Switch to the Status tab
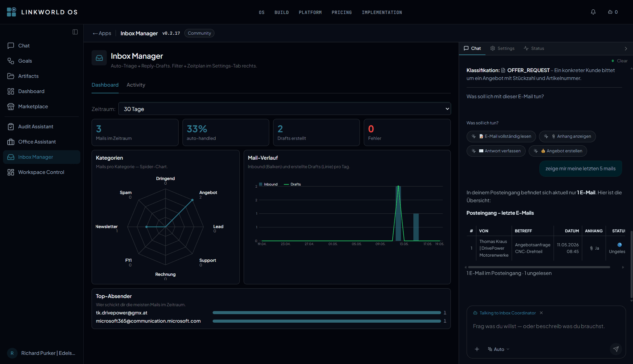 534,48
